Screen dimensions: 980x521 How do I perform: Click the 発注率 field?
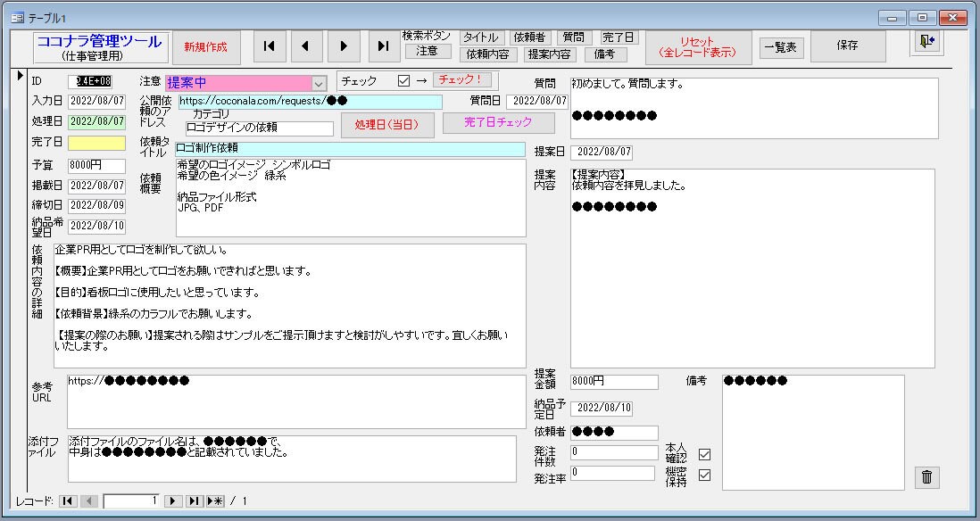point(612,473)
